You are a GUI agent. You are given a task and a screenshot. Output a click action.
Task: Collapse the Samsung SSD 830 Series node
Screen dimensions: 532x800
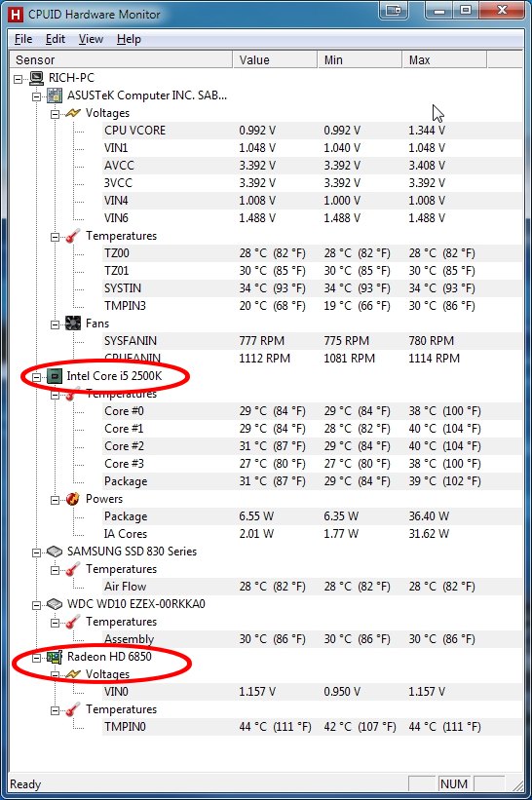(x=37, y=552)
